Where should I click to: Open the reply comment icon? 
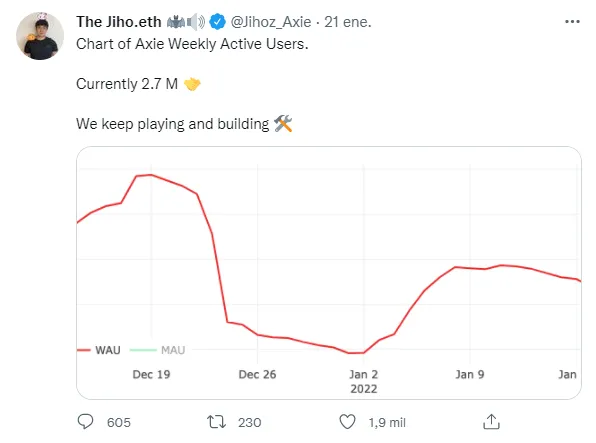coord(85,422)
